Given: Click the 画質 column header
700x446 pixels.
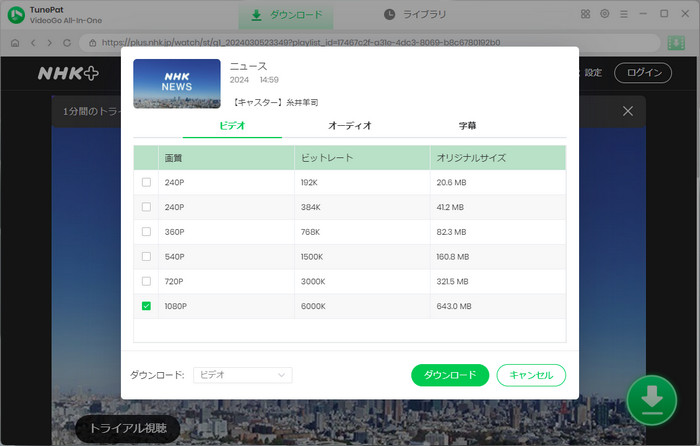Looking at the screenshot, I should (226, 158).
